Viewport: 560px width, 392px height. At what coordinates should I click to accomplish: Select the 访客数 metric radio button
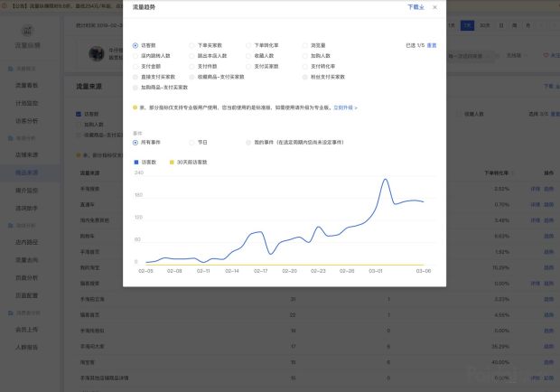point(135,45)
